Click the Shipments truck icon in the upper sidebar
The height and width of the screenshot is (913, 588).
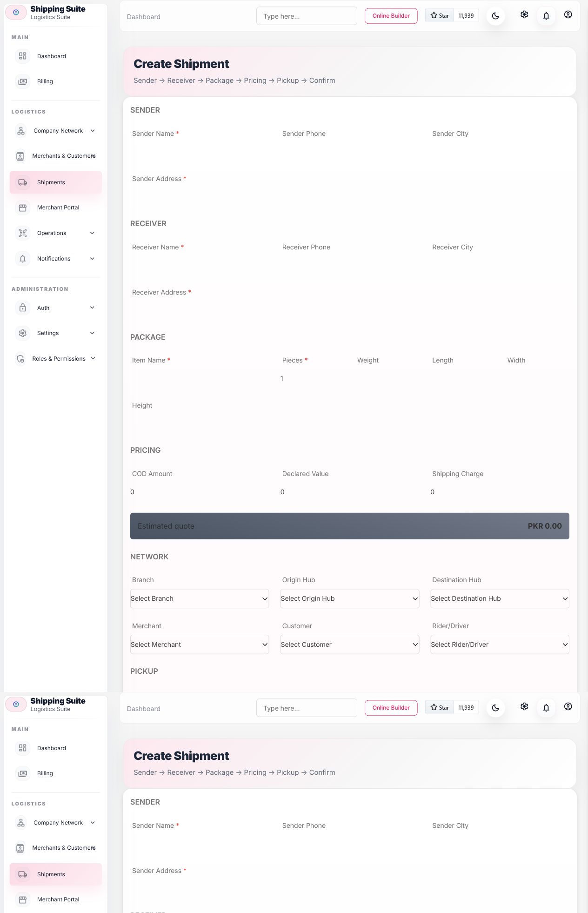pos(22,182)
